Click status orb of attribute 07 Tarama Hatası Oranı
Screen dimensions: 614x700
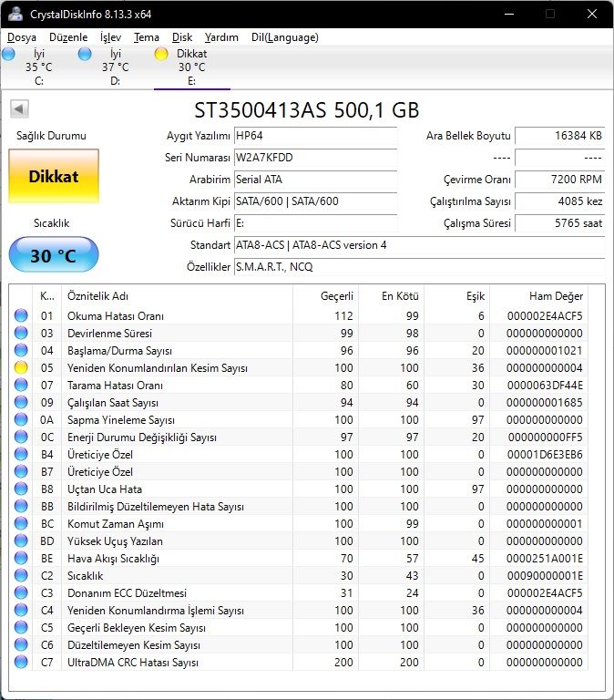pyautogui.click(x=21, y=385)
